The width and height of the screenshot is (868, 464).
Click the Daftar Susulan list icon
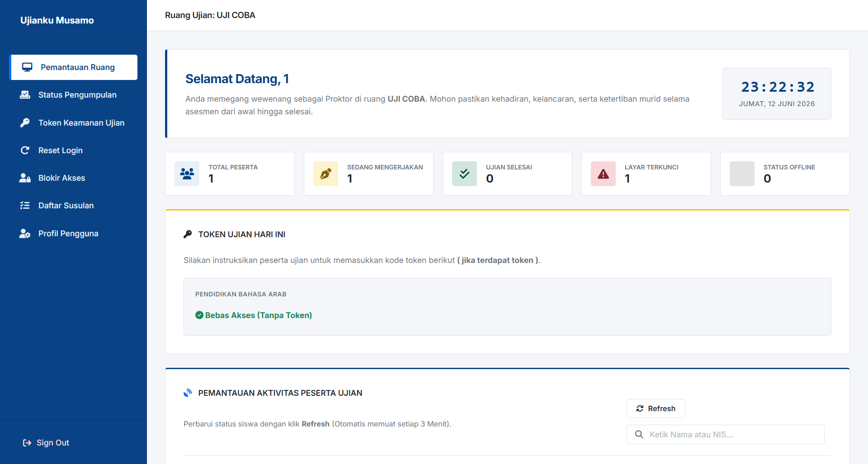25,206
